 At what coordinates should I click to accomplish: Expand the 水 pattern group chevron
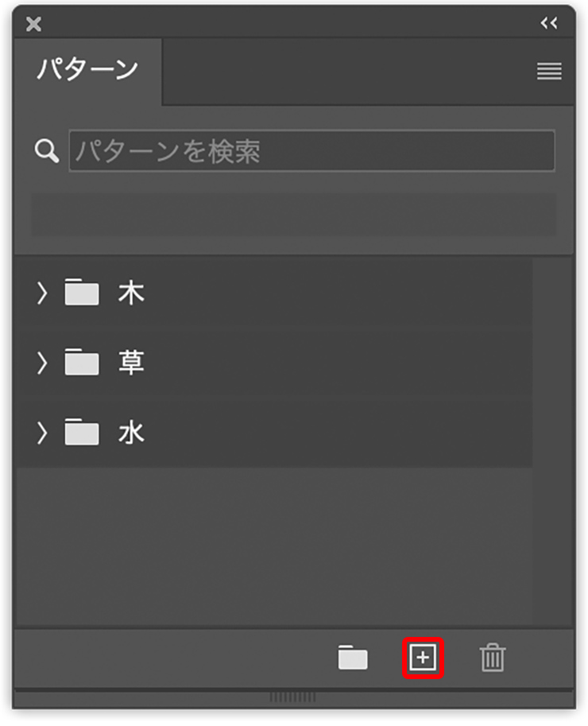[42, 433]
